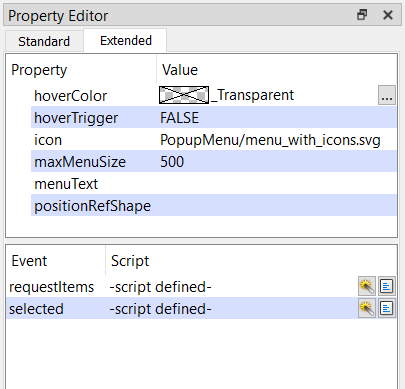Click the positionRefShape value cell
Image resolution: width=405 pixels, height=389 pixels.
[x=277, y=206]
